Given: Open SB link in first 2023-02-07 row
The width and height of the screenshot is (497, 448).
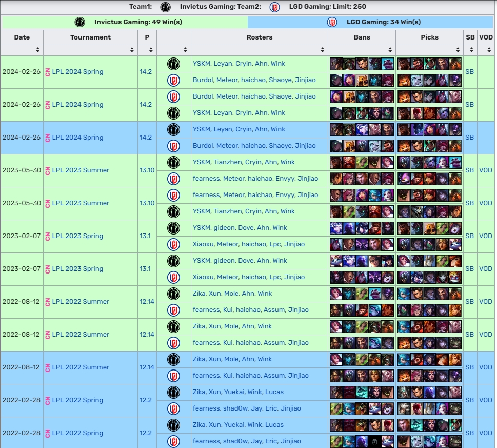Looking at the screenshot, I should [x=469, y=236].
